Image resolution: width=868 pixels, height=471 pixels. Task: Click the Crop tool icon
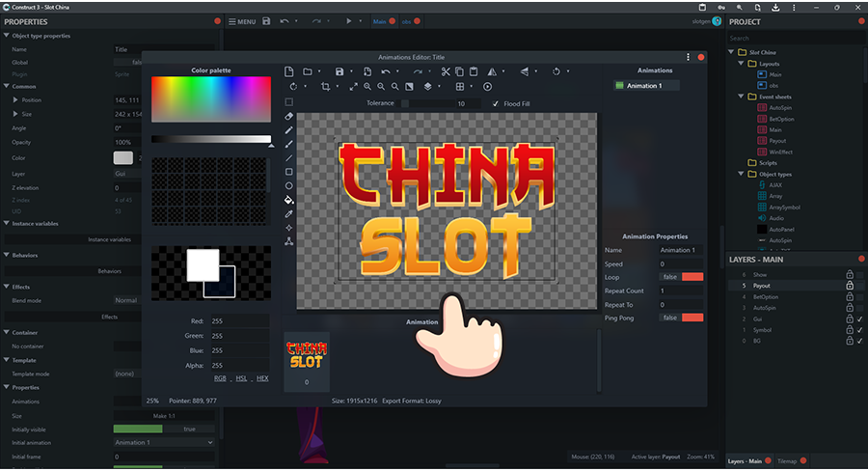[325, 86]
